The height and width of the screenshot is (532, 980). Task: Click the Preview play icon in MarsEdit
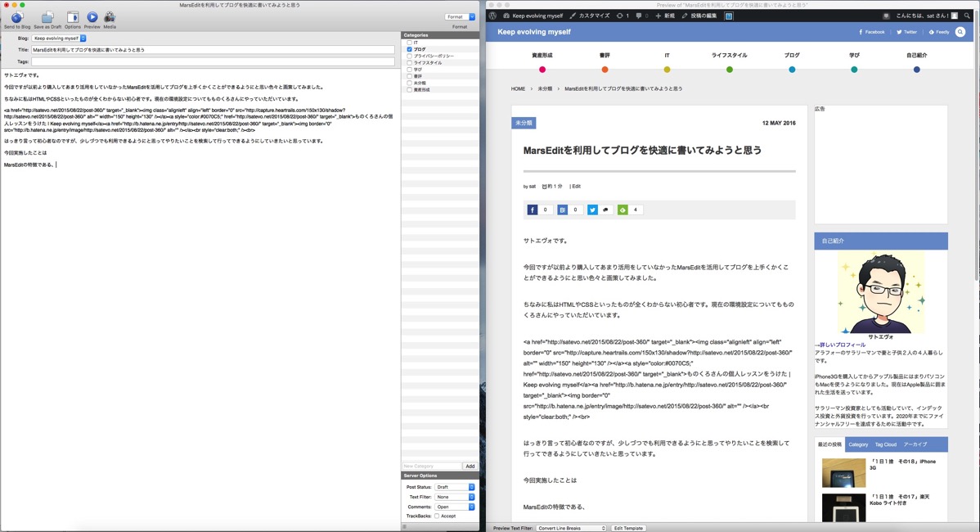[92, 17]
